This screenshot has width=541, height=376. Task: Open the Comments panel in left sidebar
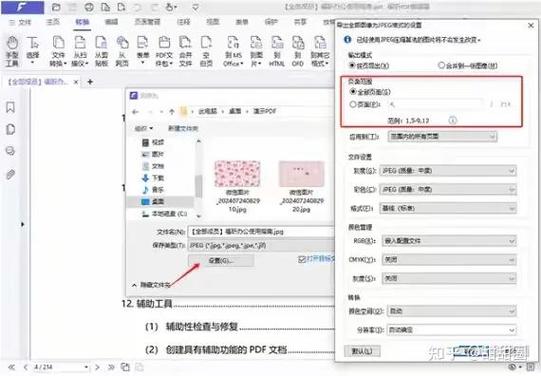(x=11, y=151)
